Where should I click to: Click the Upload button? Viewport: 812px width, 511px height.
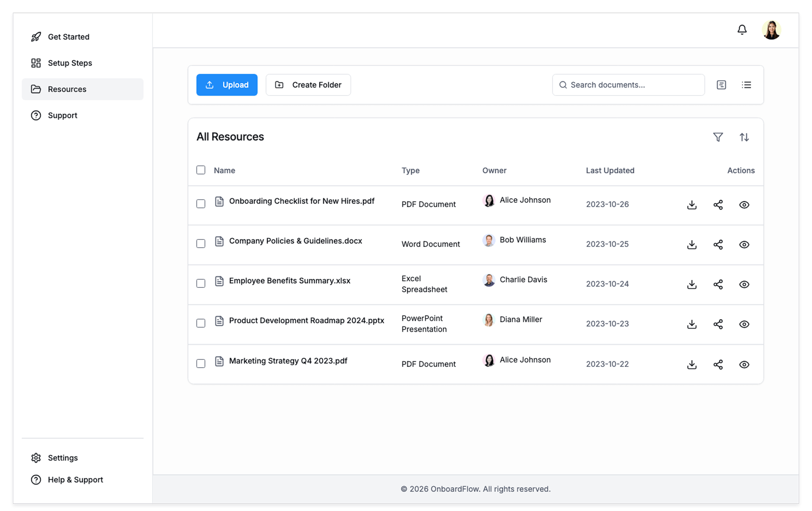[x=227, y=85]
